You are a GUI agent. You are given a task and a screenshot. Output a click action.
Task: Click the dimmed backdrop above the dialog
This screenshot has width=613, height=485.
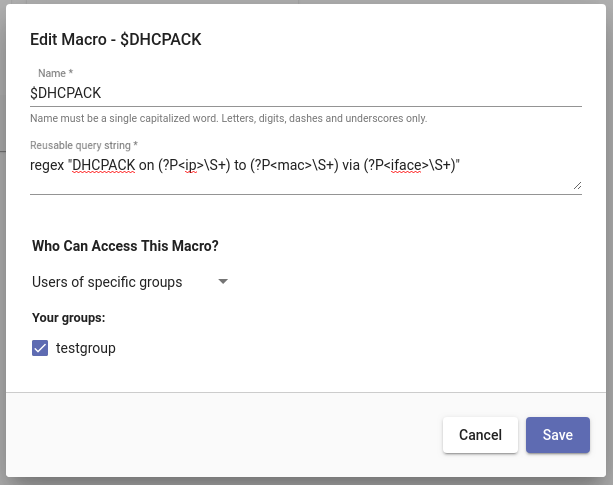pos(306,2)
